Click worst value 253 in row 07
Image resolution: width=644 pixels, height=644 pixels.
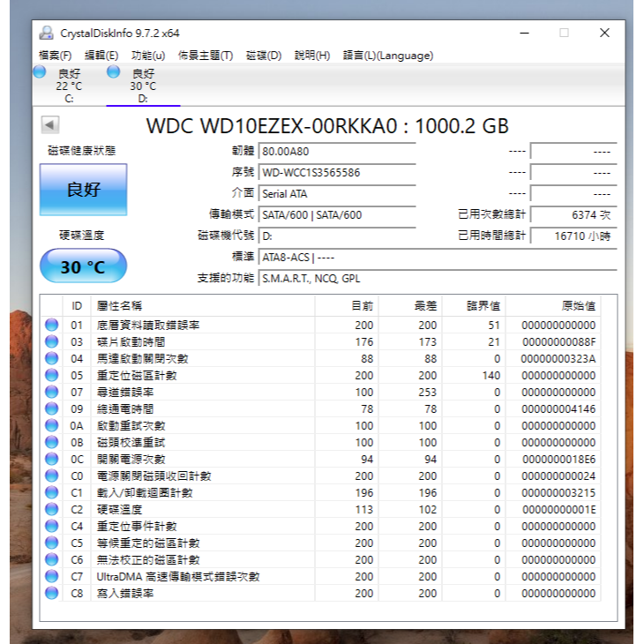pyautogui.click(x=428, y=393)
